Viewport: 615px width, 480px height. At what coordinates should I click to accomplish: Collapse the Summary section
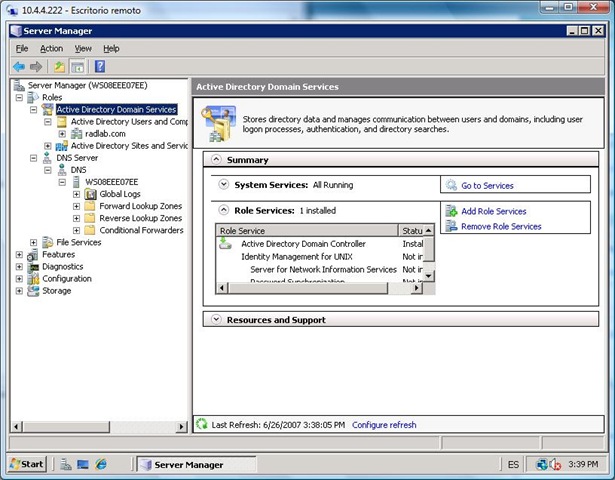tap(215, 159)
